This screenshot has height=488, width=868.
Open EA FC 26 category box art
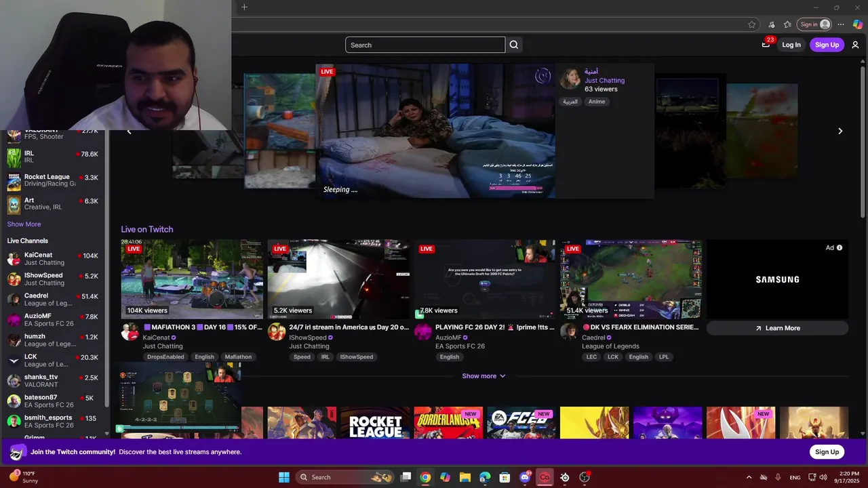[x=521, y=423]
